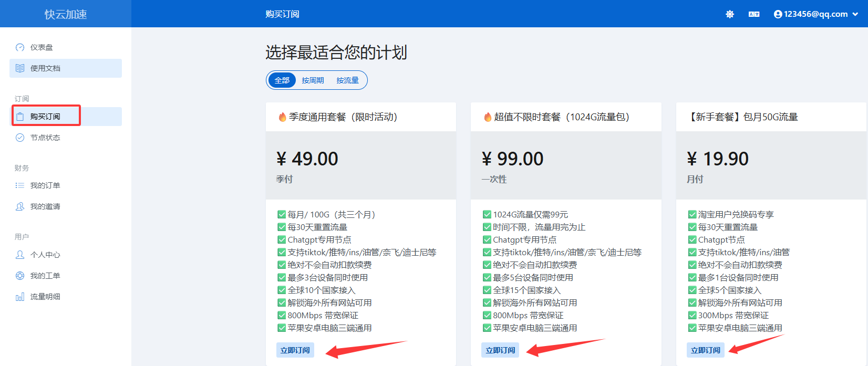
Task: Click the 全球5个国家接入 line
Action: point(725,290)
